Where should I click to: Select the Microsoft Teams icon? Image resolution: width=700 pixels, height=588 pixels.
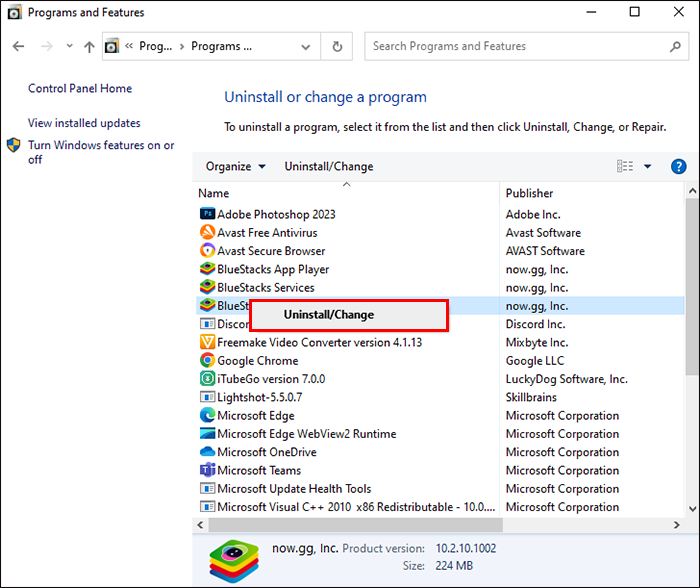pyautogui.click(x=207, y=470)
